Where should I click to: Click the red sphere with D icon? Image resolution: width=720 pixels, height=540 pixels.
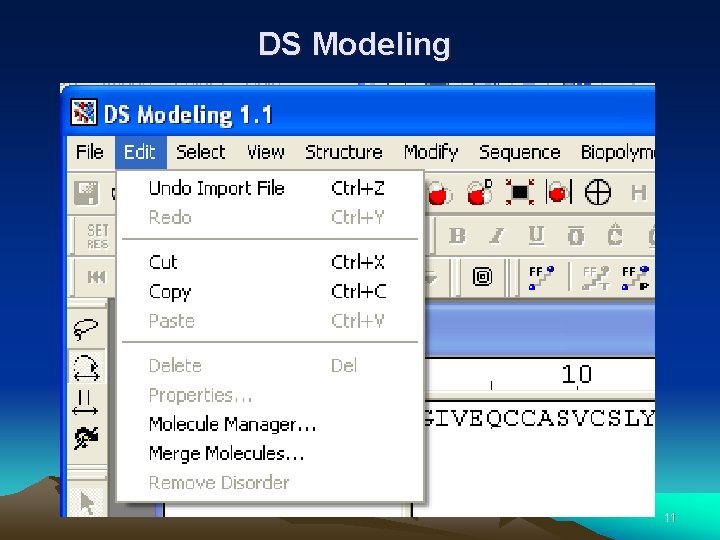(x=479, y=192)
